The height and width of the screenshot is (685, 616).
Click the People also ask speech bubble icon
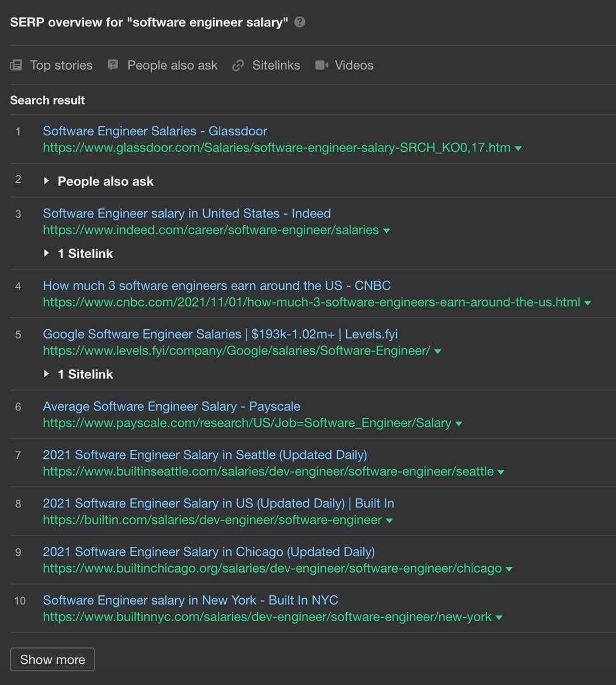click(113, 65)
